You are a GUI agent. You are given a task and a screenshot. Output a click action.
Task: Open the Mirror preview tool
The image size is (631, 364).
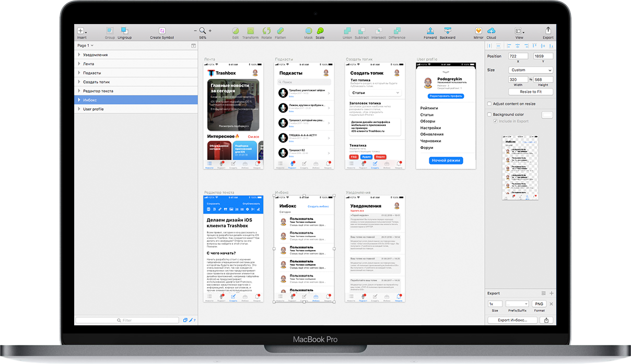[x=478, y=31]
